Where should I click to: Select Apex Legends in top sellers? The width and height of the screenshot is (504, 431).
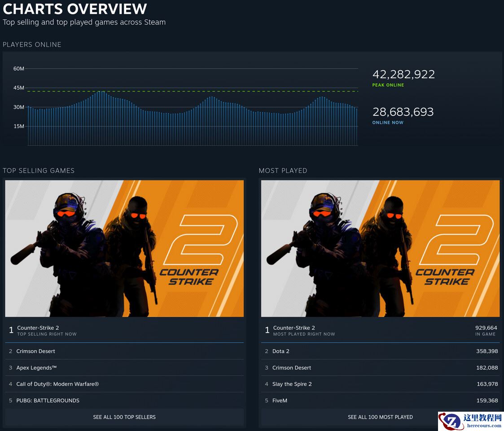tap(37, 368)
